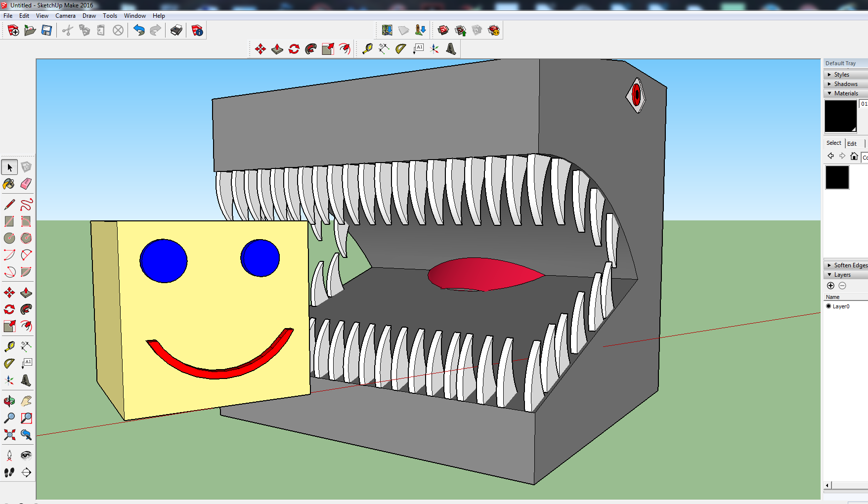Choose the Zoom Extents tool
The height and width of the screenshot is (504, 868).
coord(9,435)
